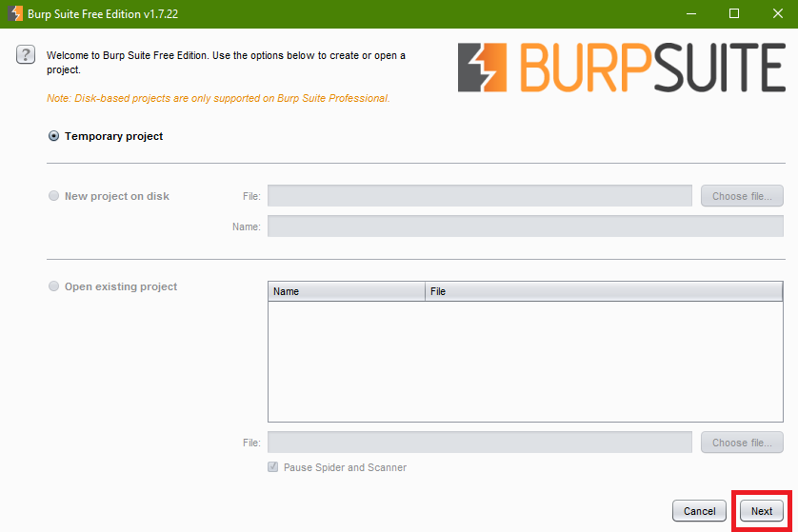Click the new project Name input field
Screen dimensions: 798x532
[526, 227]
